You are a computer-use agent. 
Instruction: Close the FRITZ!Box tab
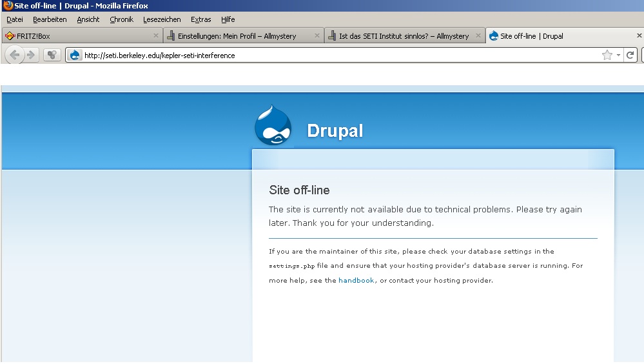[155, 35]
